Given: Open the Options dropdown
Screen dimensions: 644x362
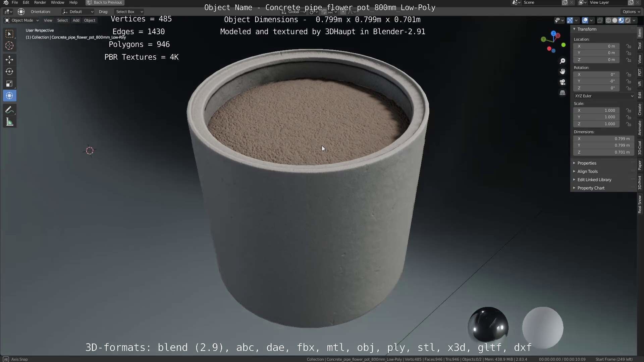Looking at the screenshot, I should click(631, 12).
